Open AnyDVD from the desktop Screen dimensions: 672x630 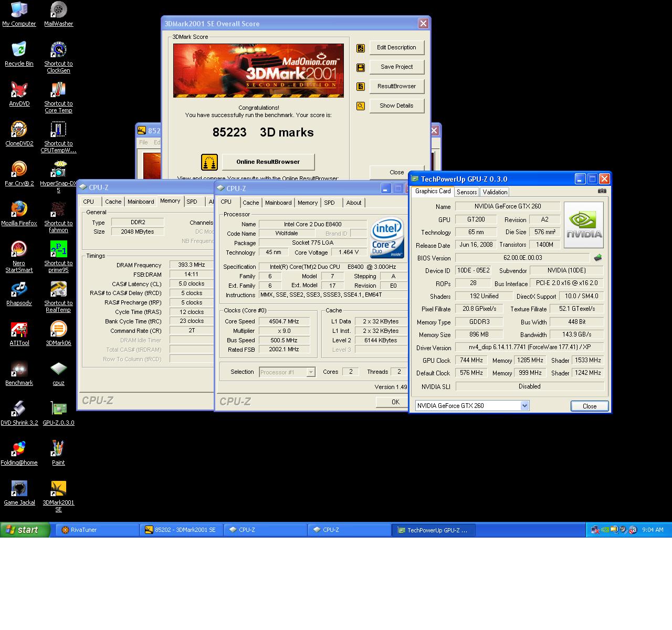coord(19,94)
